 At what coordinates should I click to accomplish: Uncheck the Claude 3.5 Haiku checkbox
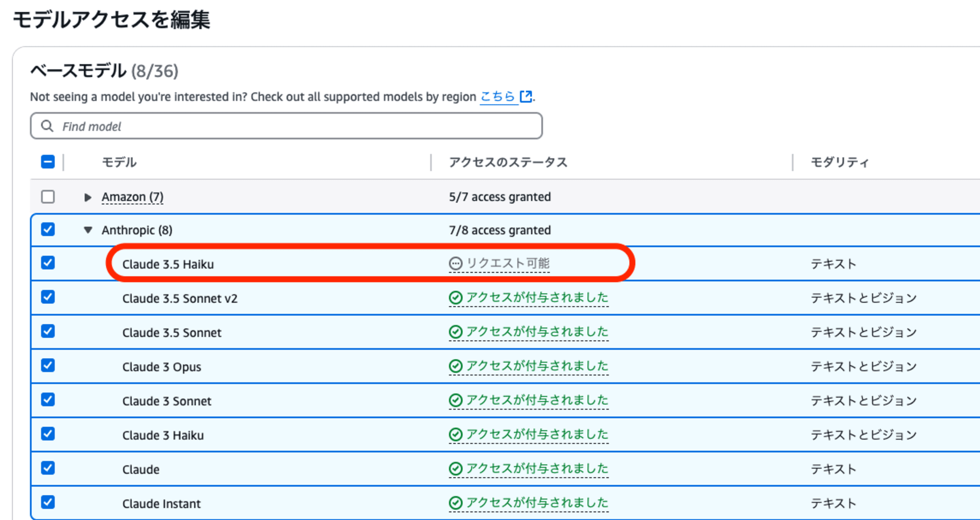click(x=48, y=263)
